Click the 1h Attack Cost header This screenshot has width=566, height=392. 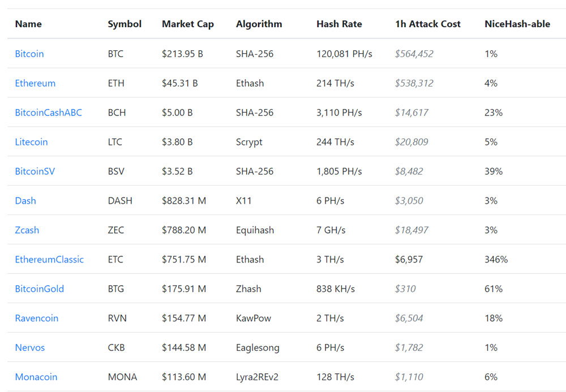tap(428, 24)
